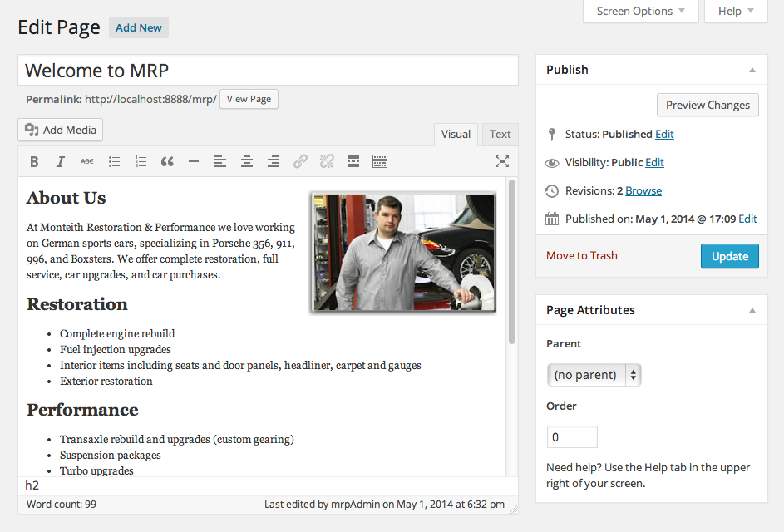Insert a numbered list
This screenshot has width=784, height=532.
pos(141,162)
